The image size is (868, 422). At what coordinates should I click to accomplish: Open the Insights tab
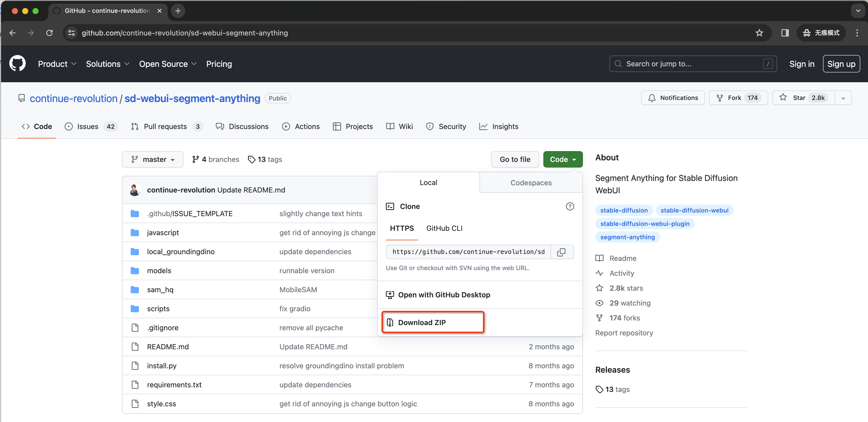coord(499,126)
